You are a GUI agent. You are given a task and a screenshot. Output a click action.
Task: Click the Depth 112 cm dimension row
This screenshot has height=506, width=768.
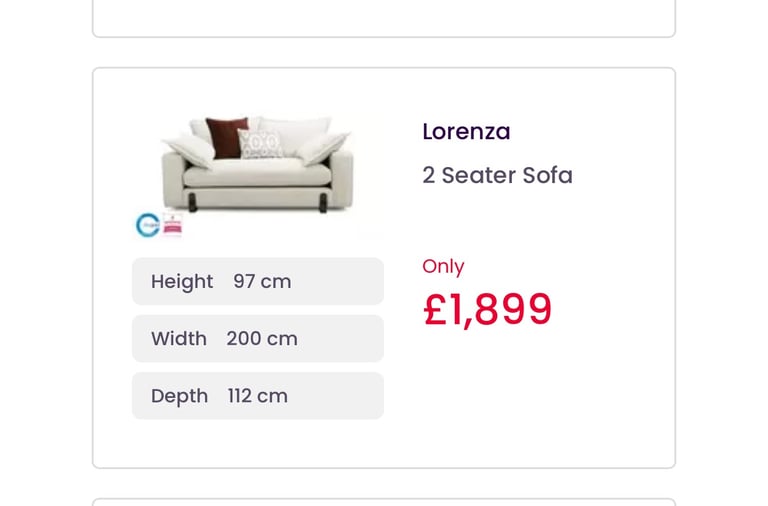(258, 396)
